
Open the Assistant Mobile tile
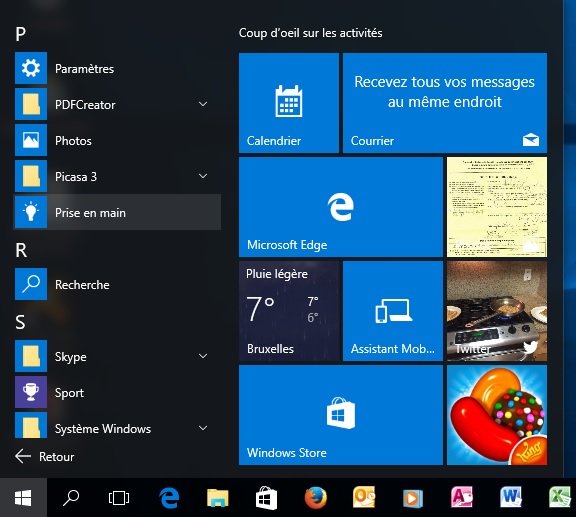pyautogui.click(x=393, y=311)
